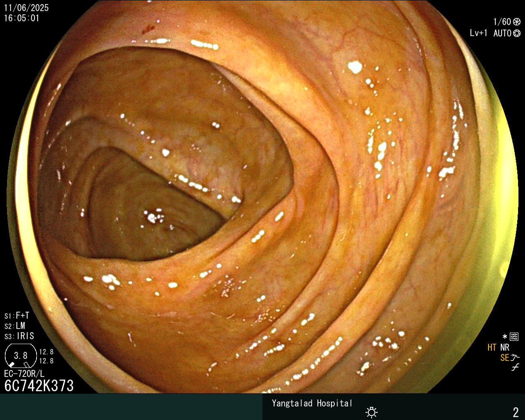This screenshot has width=525, height=420.
Task: Click the scope tip diagram showing 3.8
Action: tap(21, 356)
